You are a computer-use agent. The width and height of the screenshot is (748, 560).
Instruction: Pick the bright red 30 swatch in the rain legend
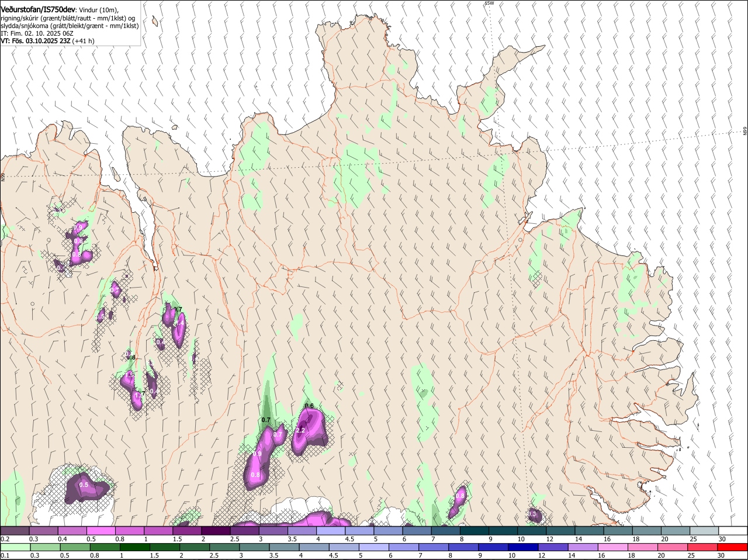pos(733,547)
